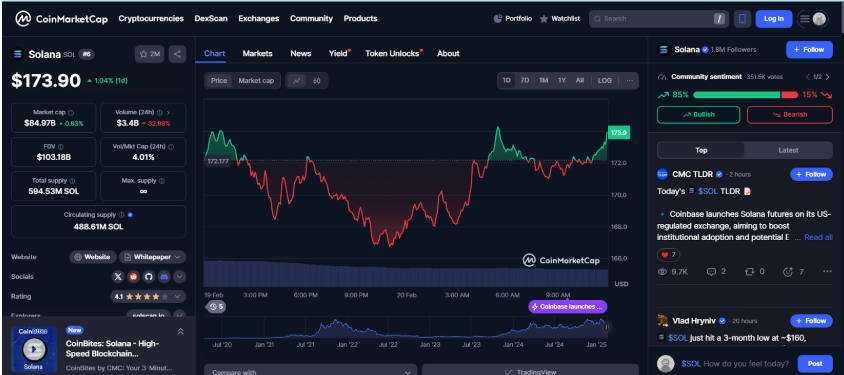Viewport: 844px width, 375px height.
Task: Click the CoinMarketCap logo
Action: click(61, 19)
